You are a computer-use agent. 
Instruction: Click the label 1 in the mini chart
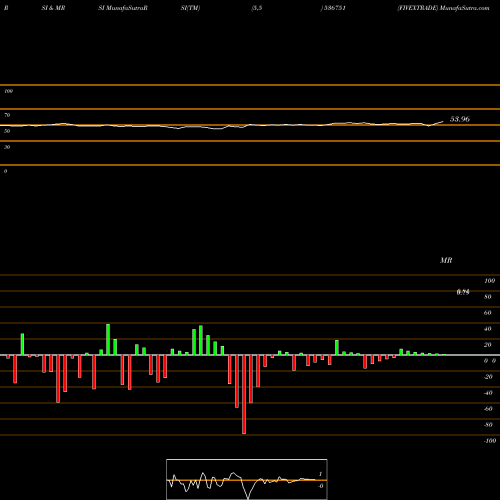pyautogui.click(x=321, y=474)
